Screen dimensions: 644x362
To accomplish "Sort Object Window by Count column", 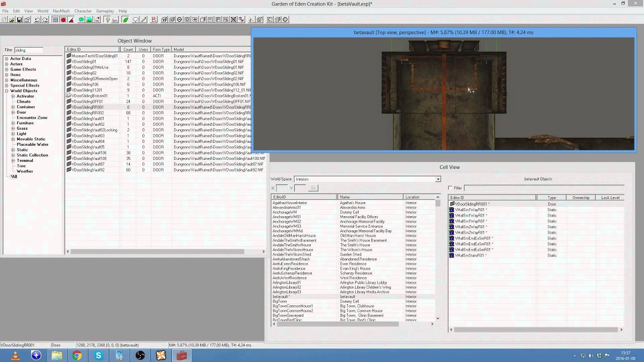I will point(128,50).
